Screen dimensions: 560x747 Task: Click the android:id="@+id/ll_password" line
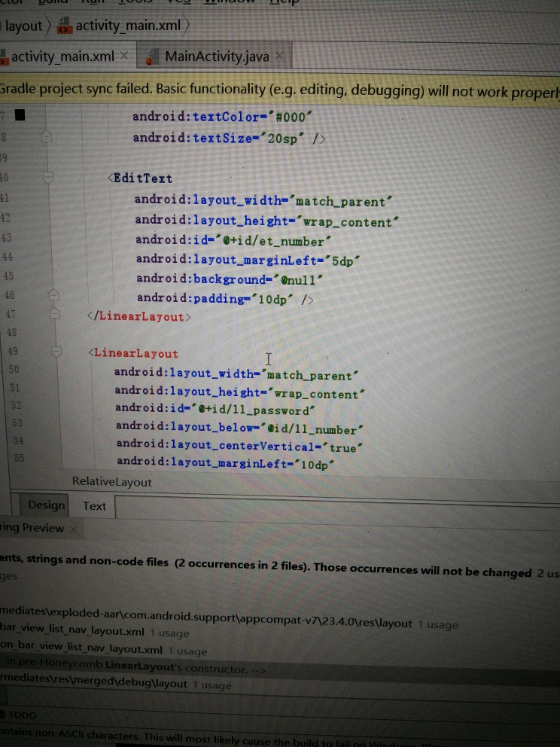click(215, 409)
